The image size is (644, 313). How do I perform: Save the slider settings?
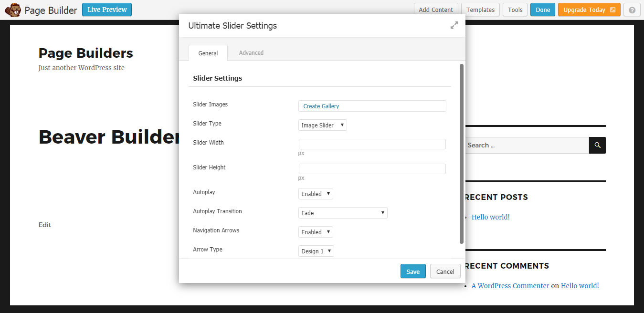pyautogui.click(x=413, y=271)
